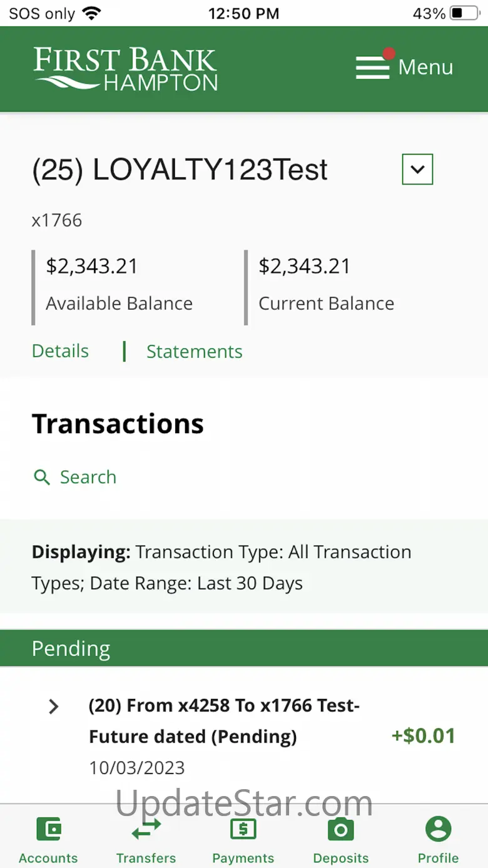
Task: Tap the Displaying filter summary
Action: tap(221, 568)
